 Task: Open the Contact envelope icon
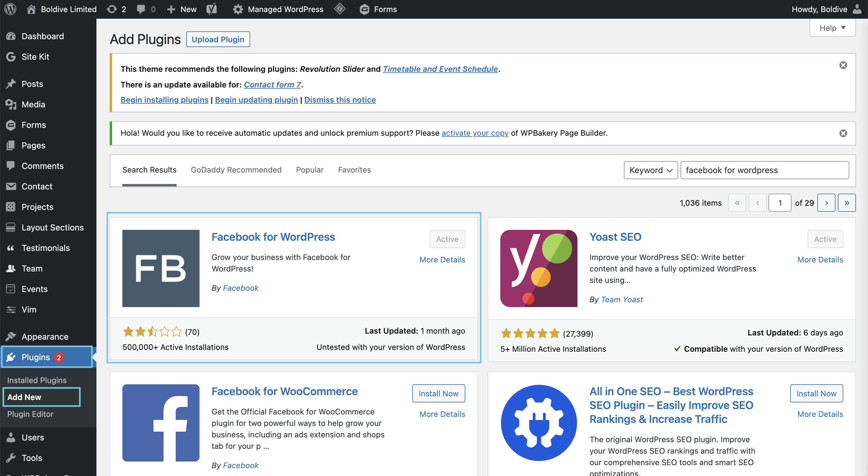[x=11, y=186]
